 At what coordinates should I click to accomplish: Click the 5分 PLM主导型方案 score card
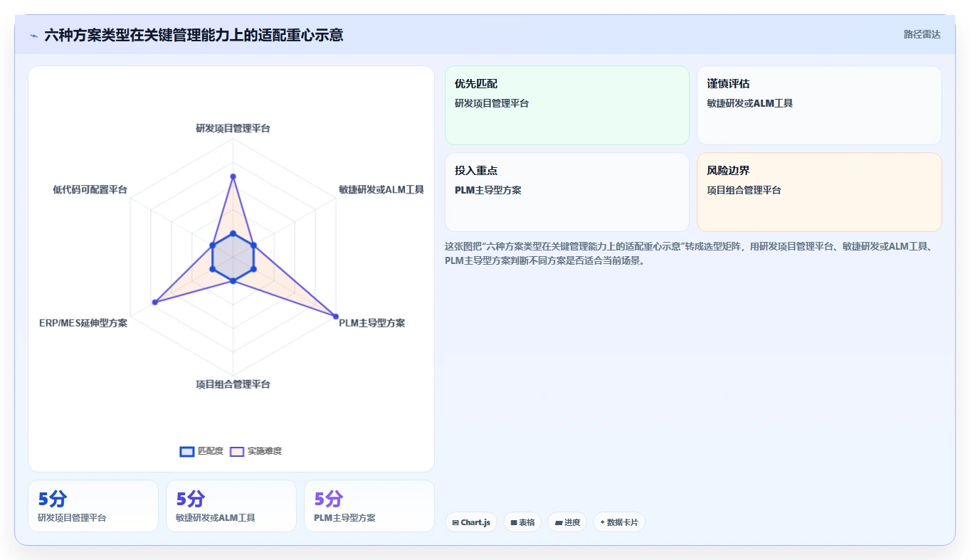coord(369,506)
